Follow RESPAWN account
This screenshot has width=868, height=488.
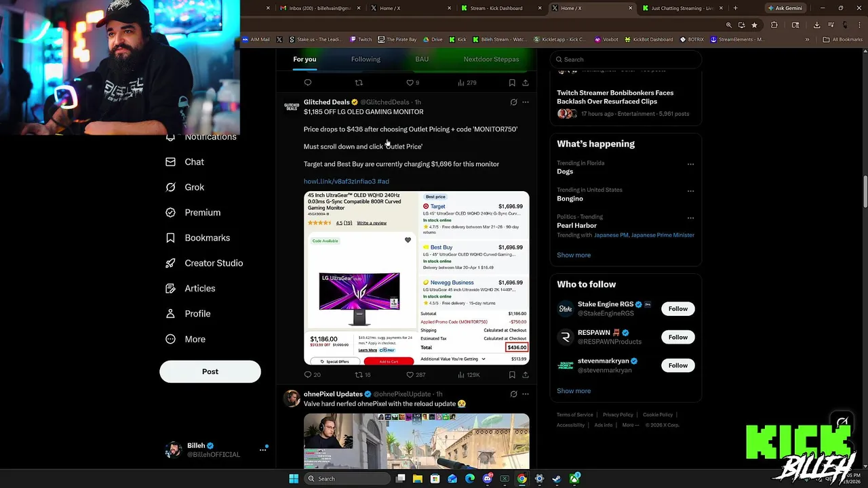click(x=678, y=337)
